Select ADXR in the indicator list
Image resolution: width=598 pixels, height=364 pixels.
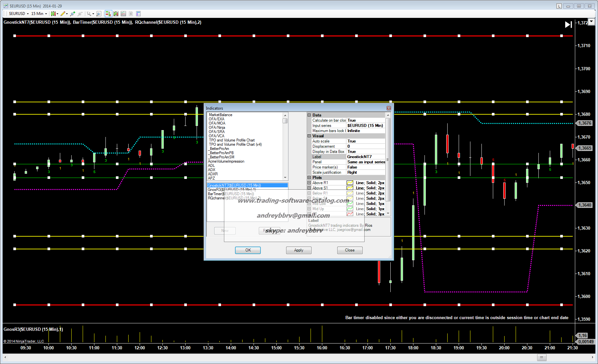(x=213, y=174)
